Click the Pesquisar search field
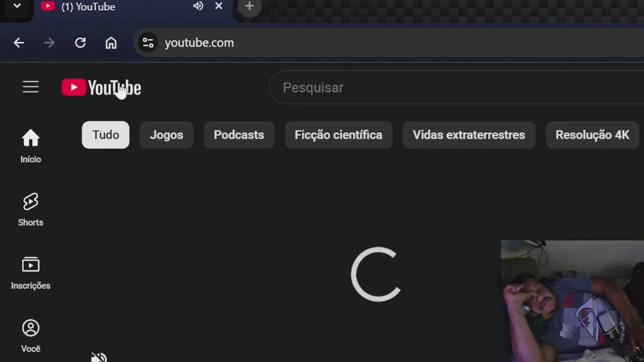Viewport: 644px width, 362px height. click(x=457, y=87)
